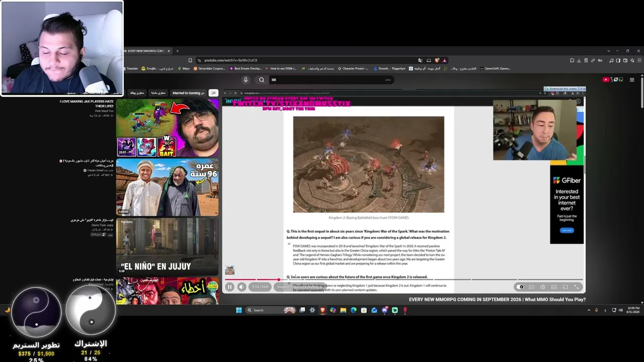Click the YouTube search magnifier button

(x=262, y=79)
